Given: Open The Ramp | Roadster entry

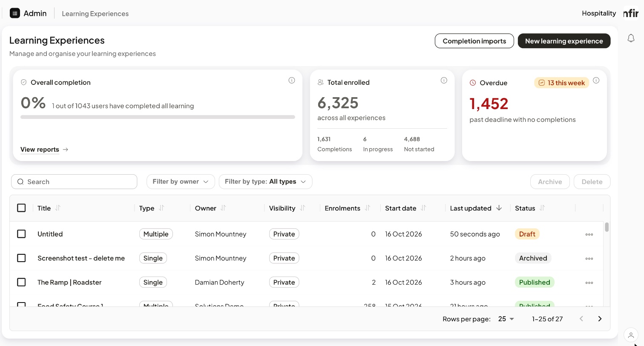Looking at the screenshot, I should point(69,282).
